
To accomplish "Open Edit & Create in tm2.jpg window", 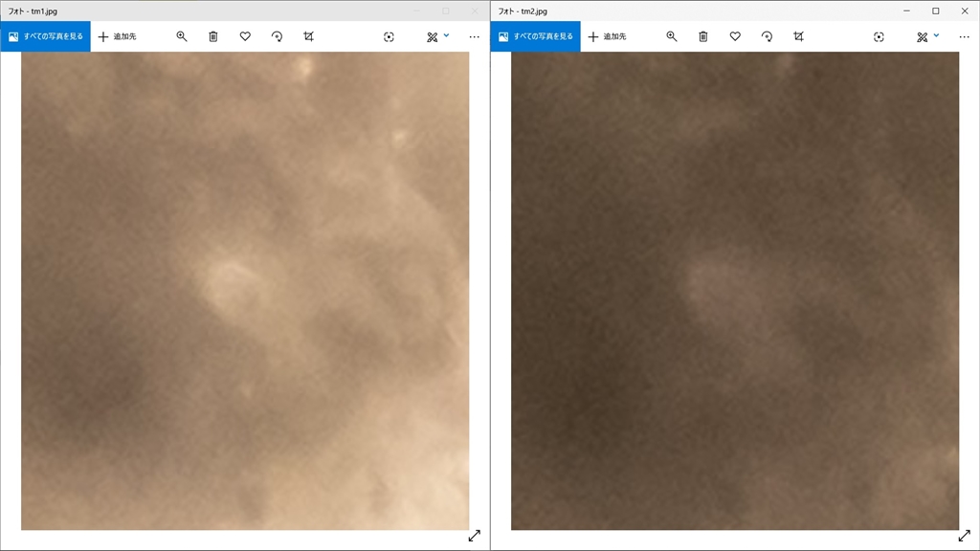I will 922,37.
